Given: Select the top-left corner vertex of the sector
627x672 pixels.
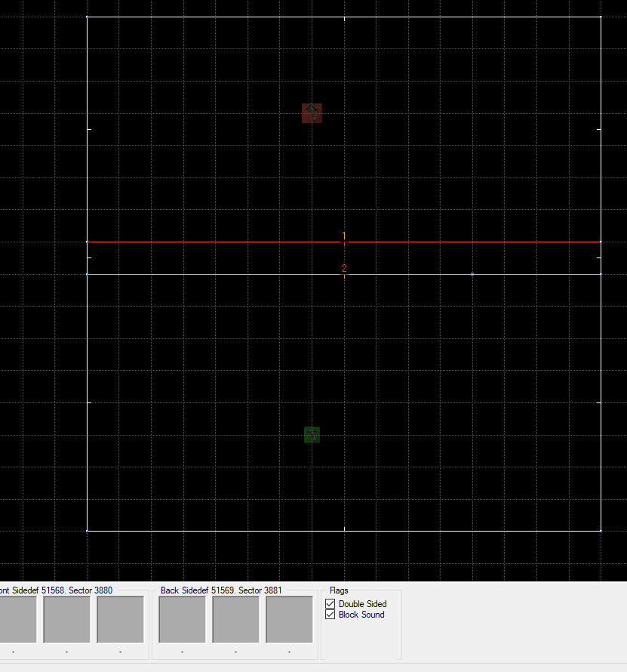Looking at the screenshot, I should coord(87,17).
